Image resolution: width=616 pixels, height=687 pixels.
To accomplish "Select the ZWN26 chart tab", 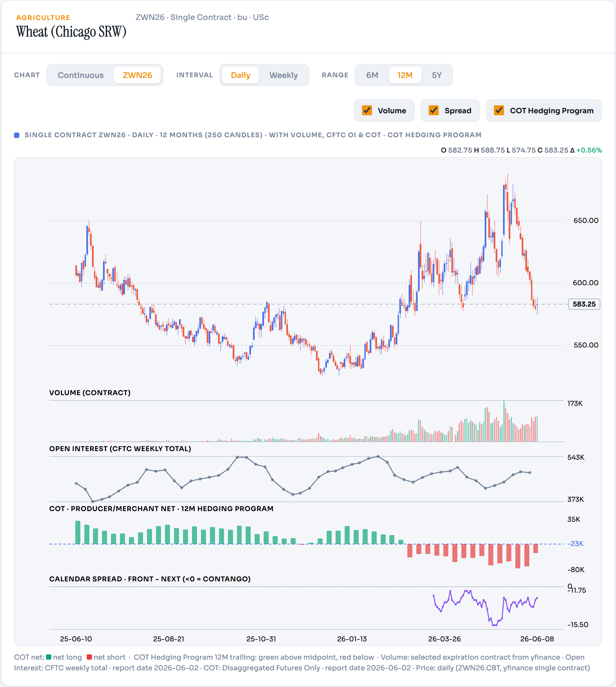I will [x=137, y=75].
